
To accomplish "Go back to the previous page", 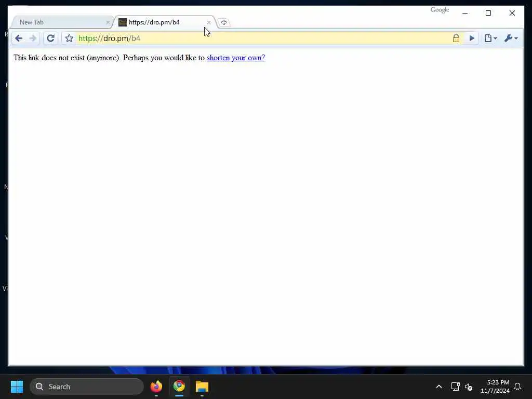I will point(19,38).
